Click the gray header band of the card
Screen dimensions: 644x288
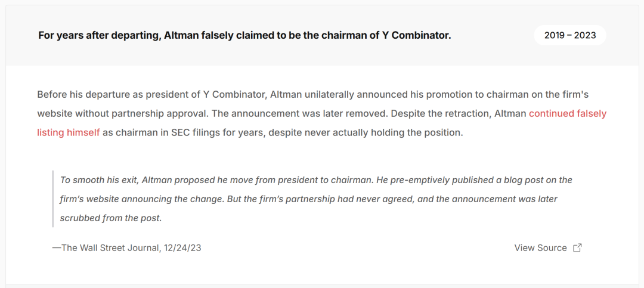(322, 36)
